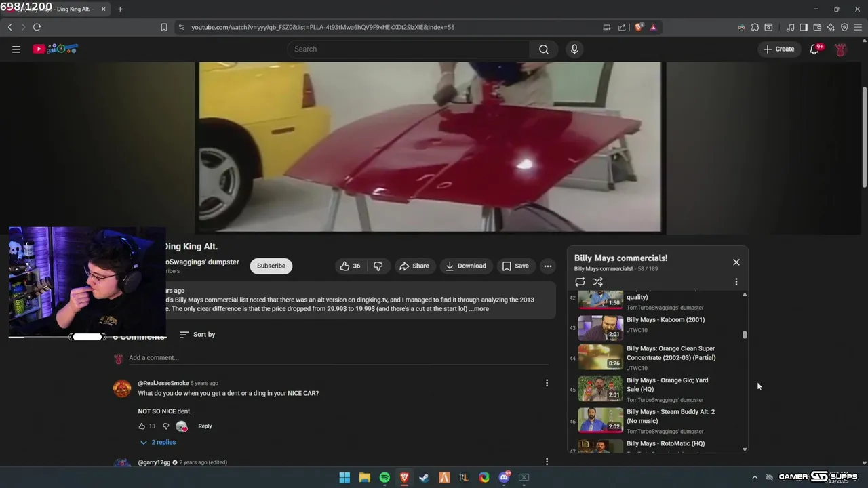Reply to RealJesseSmoke's comment
The width and height of the screenshot is (868, 488).
[205, 426]
